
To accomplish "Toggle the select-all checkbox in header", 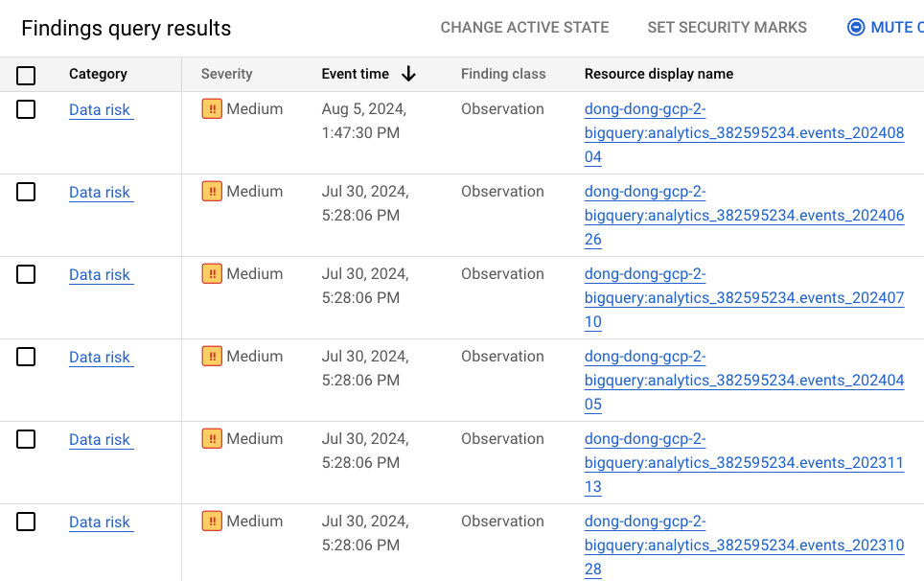I will pyautogui.click(x=26, y=75).
